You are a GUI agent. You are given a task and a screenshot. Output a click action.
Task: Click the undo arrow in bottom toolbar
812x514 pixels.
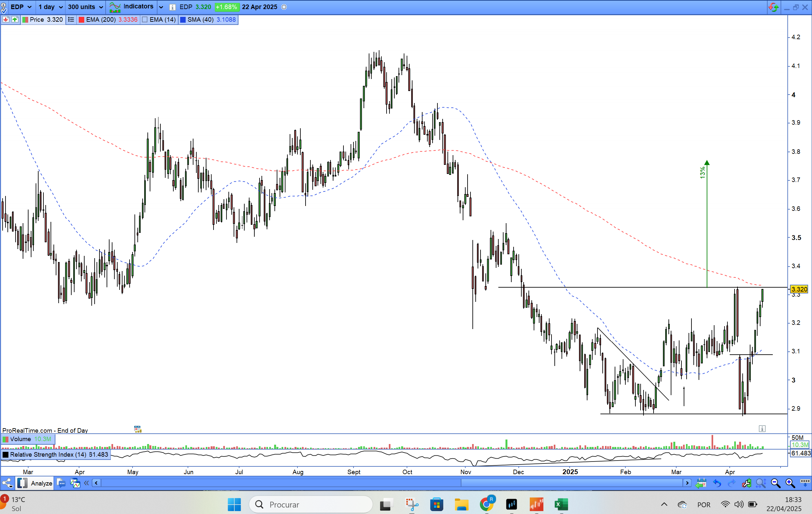click(x=716, y=483)
